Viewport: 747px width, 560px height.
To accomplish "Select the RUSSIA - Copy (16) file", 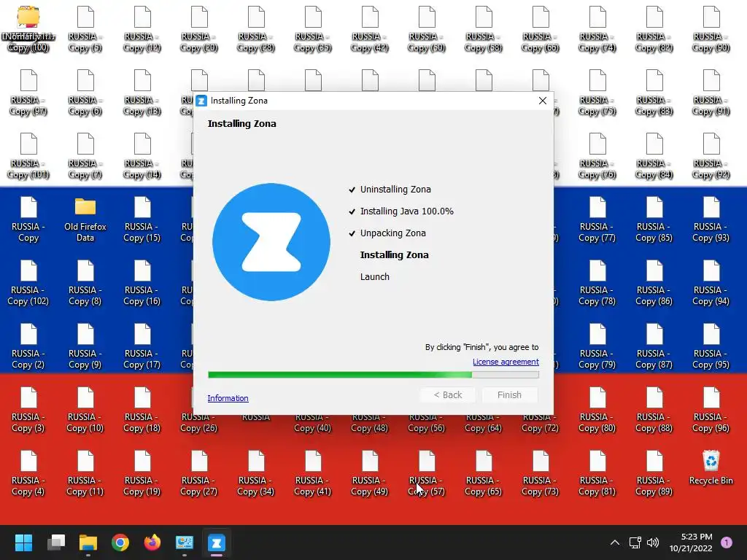I will click(142, 283).
